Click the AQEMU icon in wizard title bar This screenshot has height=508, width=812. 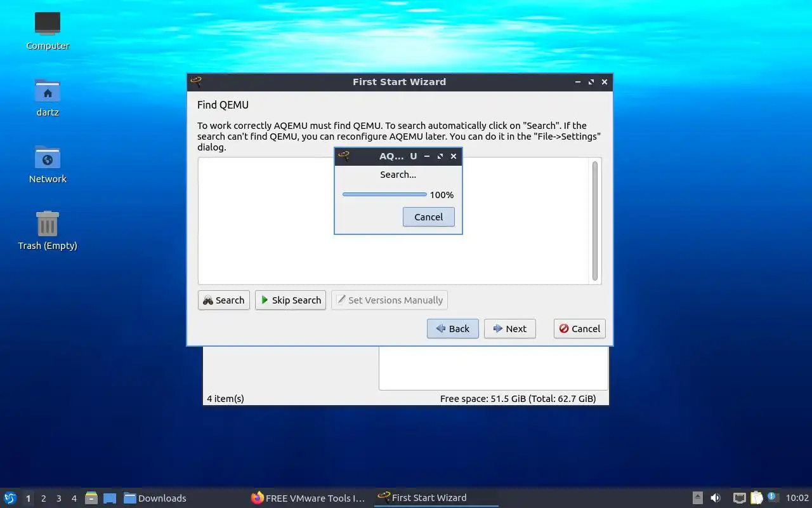coord(197,82)
